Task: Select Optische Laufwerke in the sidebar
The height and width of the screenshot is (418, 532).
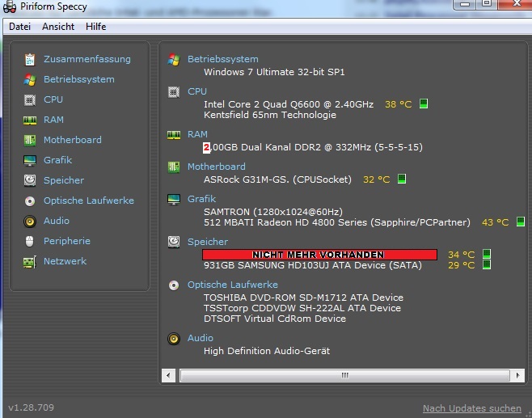Action: pos(89,201)
